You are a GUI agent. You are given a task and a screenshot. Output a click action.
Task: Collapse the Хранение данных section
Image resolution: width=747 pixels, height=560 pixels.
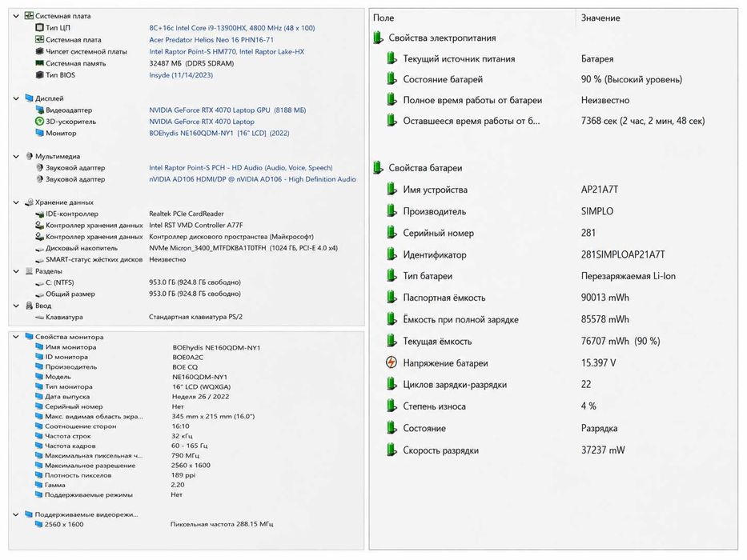point(16,202)
